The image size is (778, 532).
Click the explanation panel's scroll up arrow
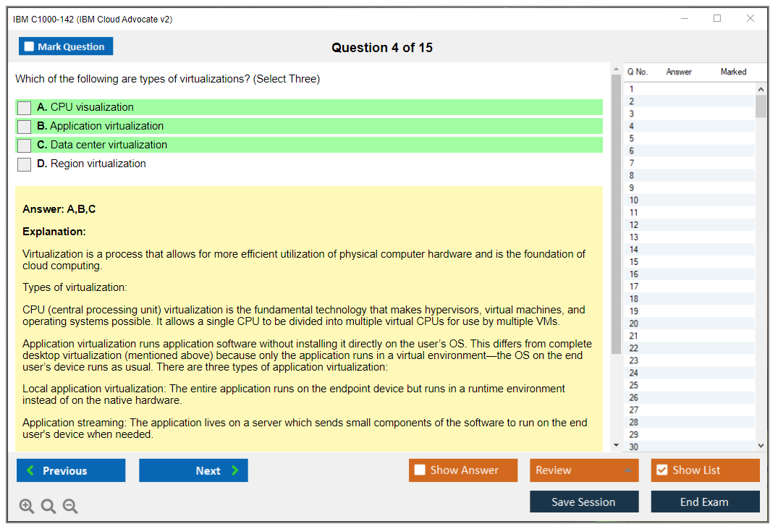[x=616, y=69]
